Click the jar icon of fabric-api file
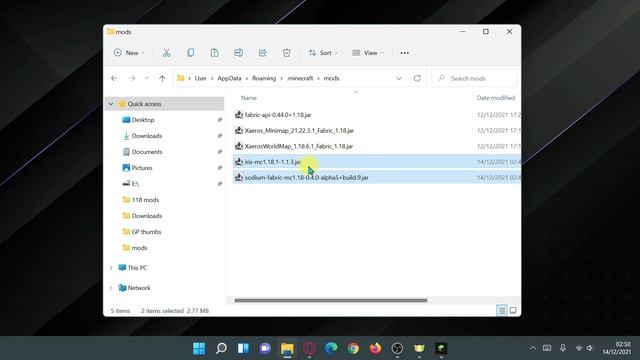The width and height of the screenshot is (640, 360). [239, 115]
